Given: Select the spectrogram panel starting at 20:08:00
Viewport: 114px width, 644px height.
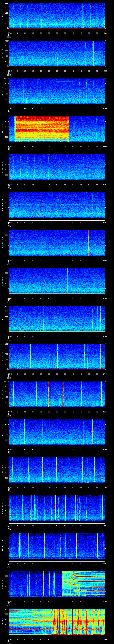Looking at the screenshot, I should tap(57, 54).
